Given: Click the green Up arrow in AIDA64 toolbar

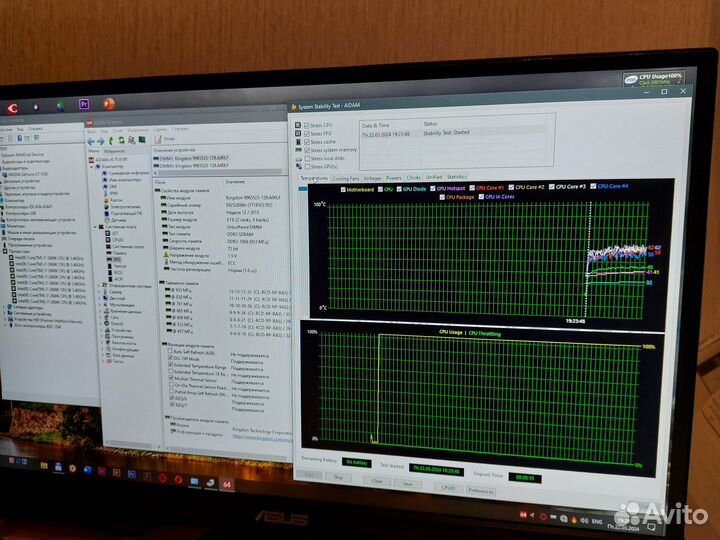Looking at the screenshot, I should [x=111, y=141].
